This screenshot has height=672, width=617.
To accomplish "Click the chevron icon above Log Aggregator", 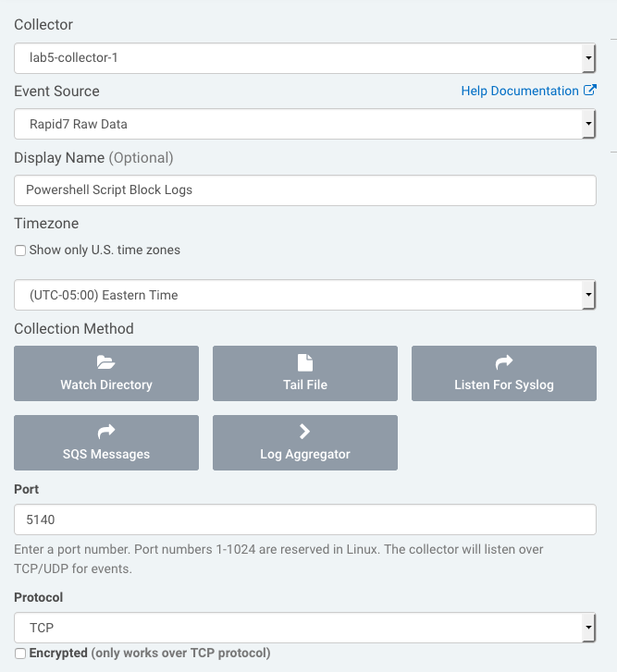I will [304, 432].
